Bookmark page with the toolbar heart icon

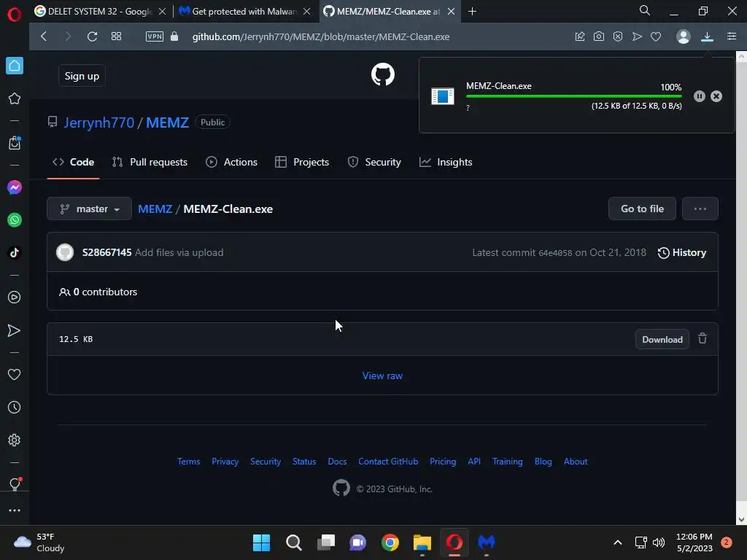[656, 36]
